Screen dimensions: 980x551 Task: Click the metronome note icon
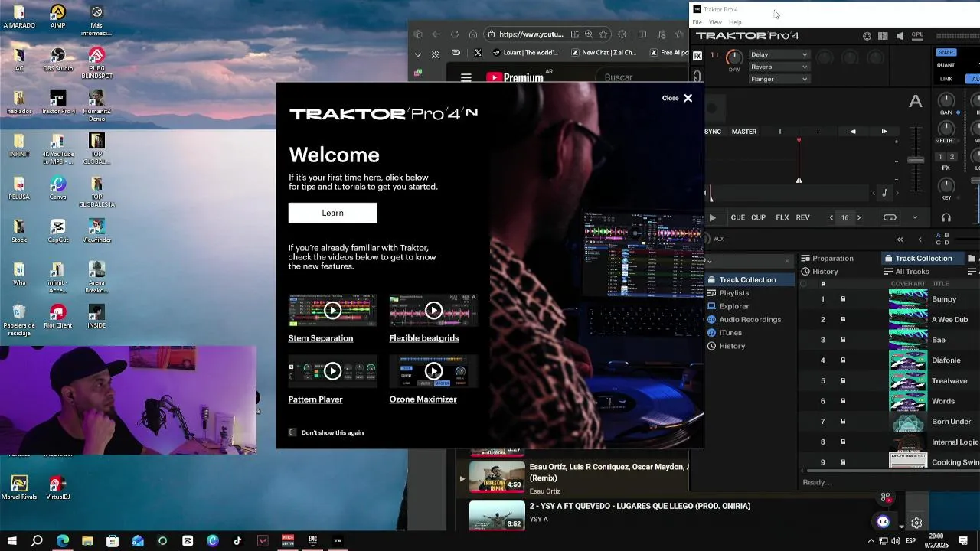pyautogui.click(x=885, y=193)
